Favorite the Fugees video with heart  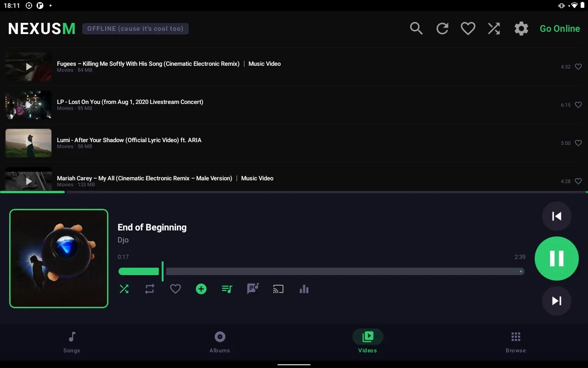(578, 67)
